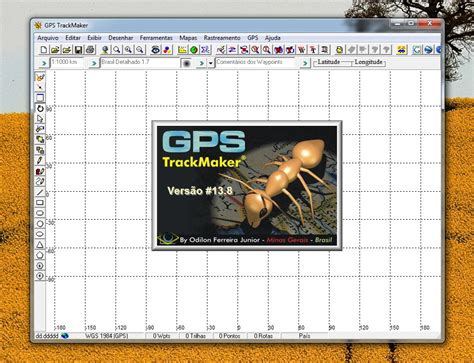The image size is (474, 363).
Task: Click the 0 Pontos counter in status bar
Action: (x=229, y=336)
